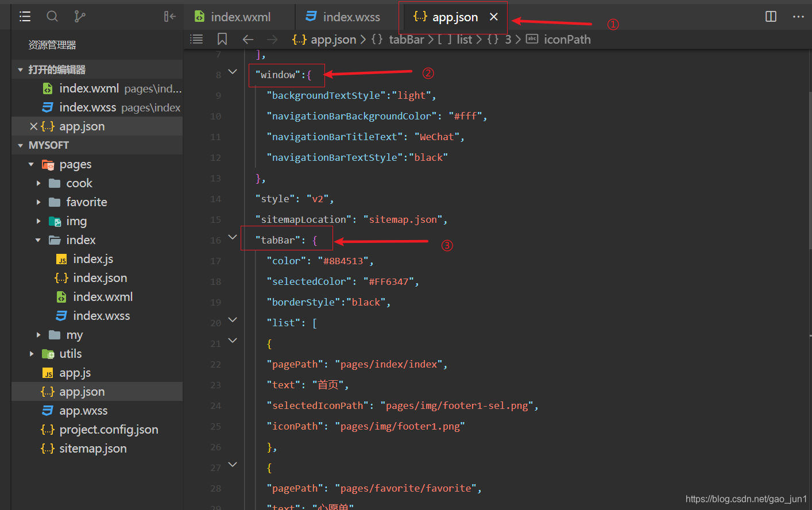Click the "sitemap.json" string value
812x510 pixels.
coord(403,219)
